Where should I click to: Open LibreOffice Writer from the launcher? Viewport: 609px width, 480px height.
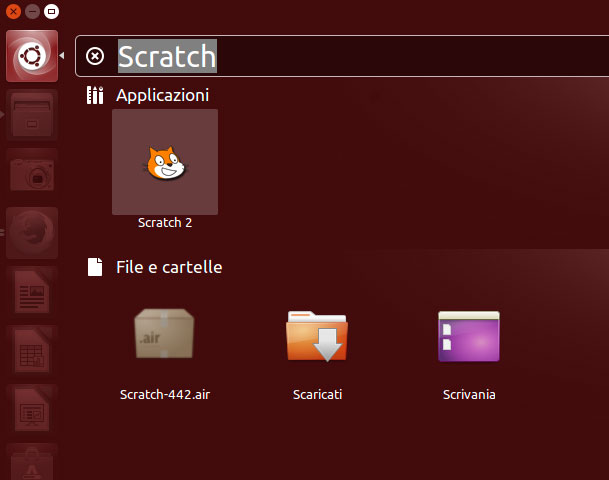click(x=32, y=292)
